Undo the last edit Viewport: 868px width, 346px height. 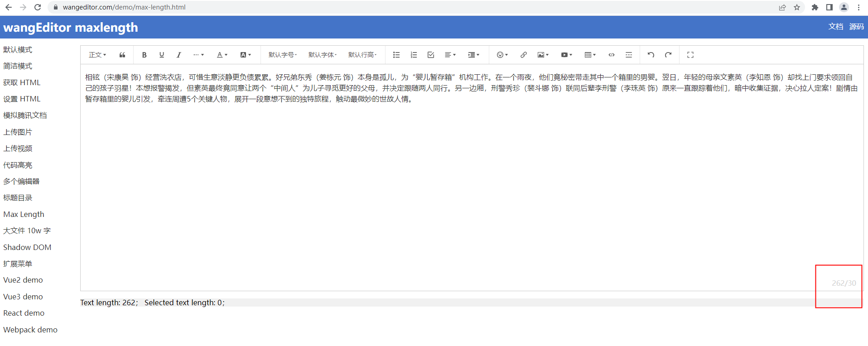click(x=651, y=55)
